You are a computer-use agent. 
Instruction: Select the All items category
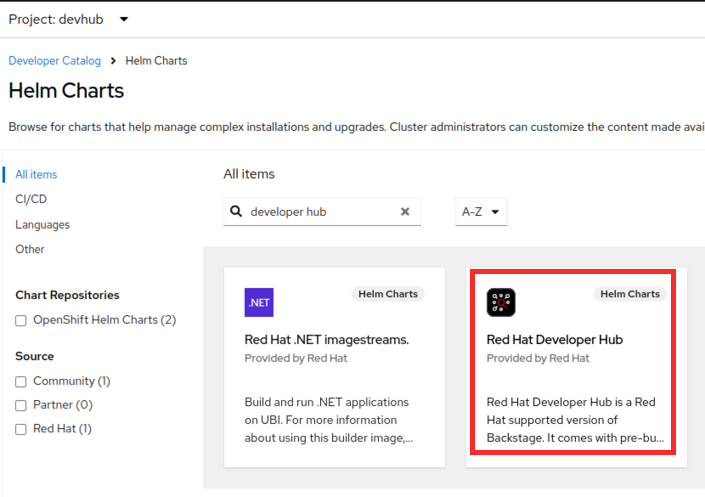pyautogui.click(x=36, y=175)
